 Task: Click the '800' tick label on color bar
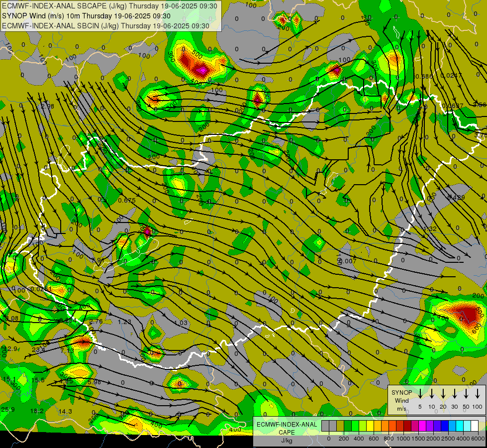tap(389, 439)
